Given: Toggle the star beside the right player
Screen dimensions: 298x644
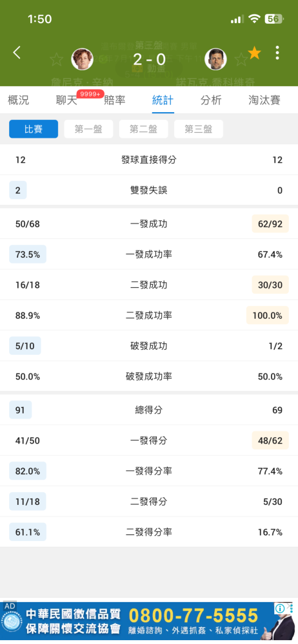Looking at the screenshot, I should coord(241,60).
